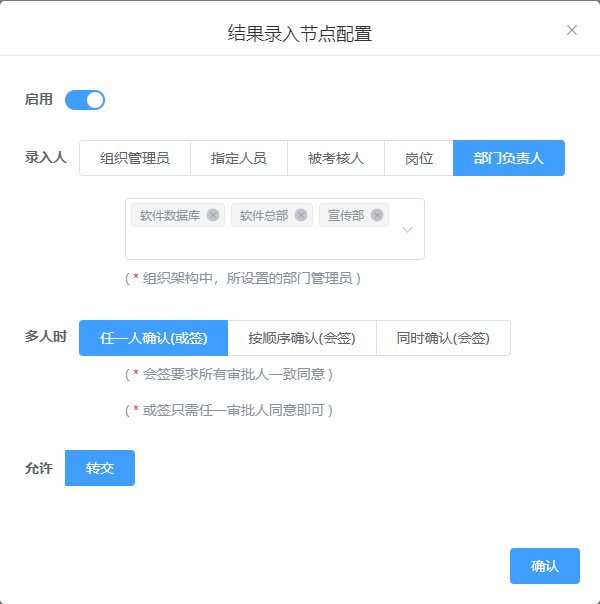Screen dimensions: 600x604
Task: Click the 部门负责人 option
Action: click(x=509, y=158)
